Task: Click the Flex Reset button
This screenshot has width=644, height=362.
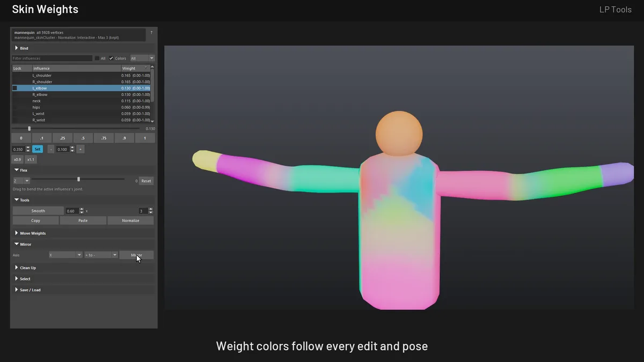Action: pyautogui.click(x=146, y=181)
